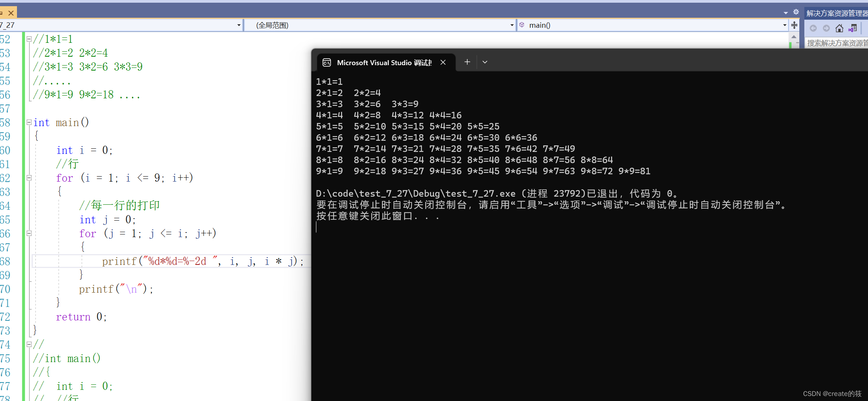Click Solution Explorer forward arrow icon
This screenshot has width=868, height=401.
[x=826, y=28]
